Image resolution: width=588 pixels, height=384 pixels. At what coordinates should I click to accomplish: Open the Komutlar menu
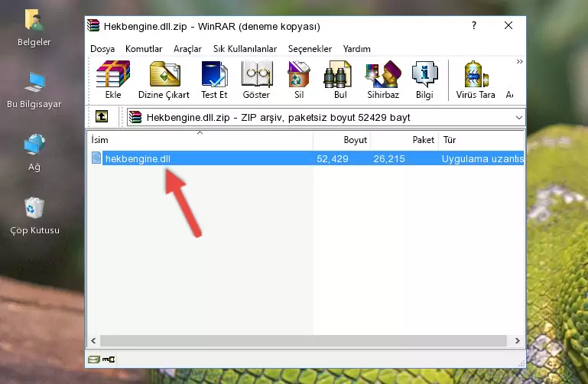click(x=144, y=49)
